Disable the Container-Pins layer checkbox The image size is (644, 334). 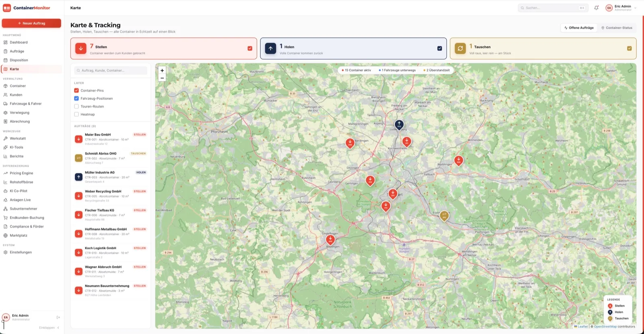[x=76, y=91]
